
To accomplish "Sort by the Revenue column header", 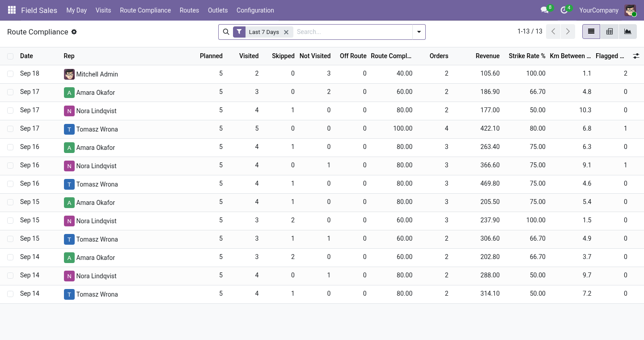I will coord(487,56).
